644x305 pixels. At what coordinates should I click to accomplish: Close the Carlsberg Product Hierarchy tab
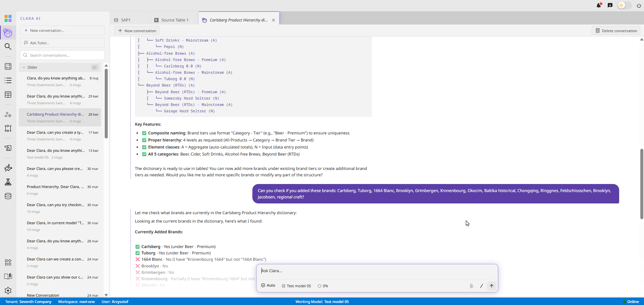[274, 20]
